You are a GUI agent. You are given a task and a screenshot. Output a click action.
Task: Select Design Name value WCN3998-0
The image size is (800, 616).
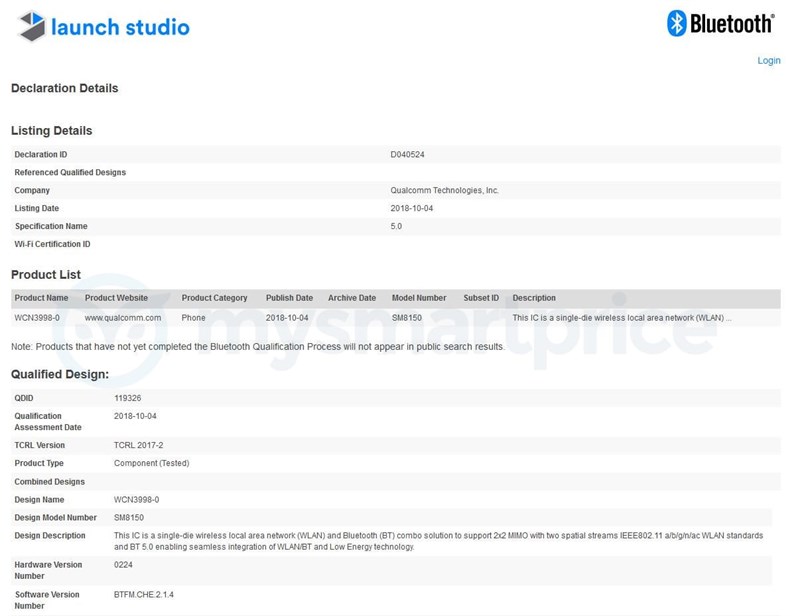[136, 500]
